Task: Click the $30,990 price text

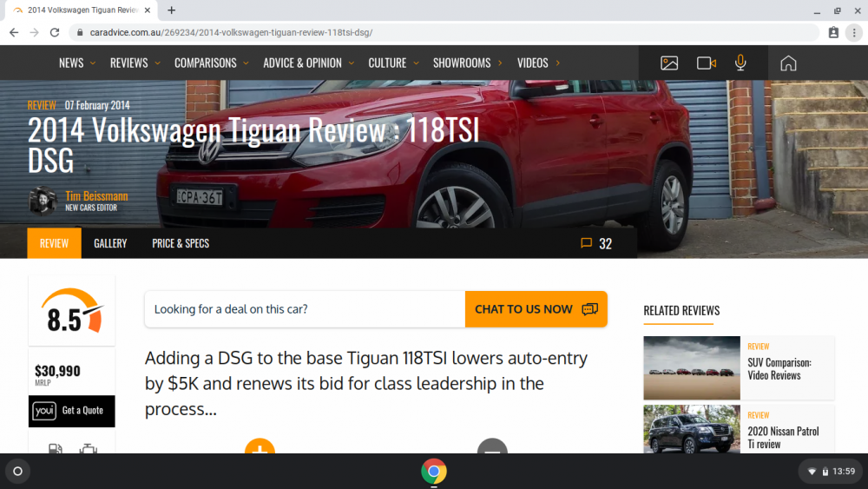Action: (57, 371)
